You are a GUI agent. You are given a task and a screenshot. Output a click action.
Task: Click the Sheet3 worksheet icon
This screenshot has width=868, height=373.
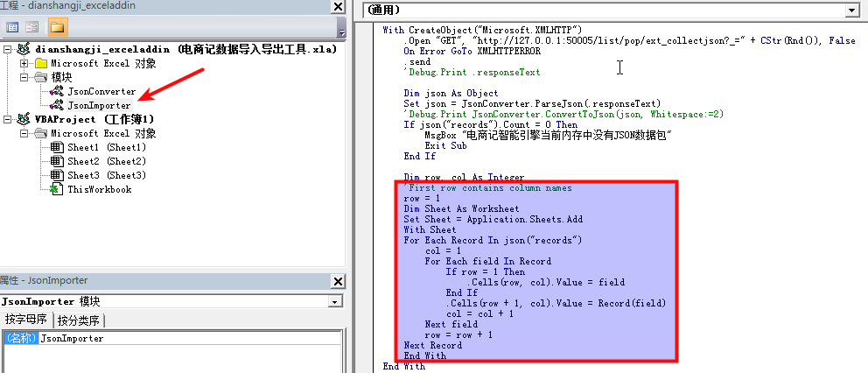point(56,175)
